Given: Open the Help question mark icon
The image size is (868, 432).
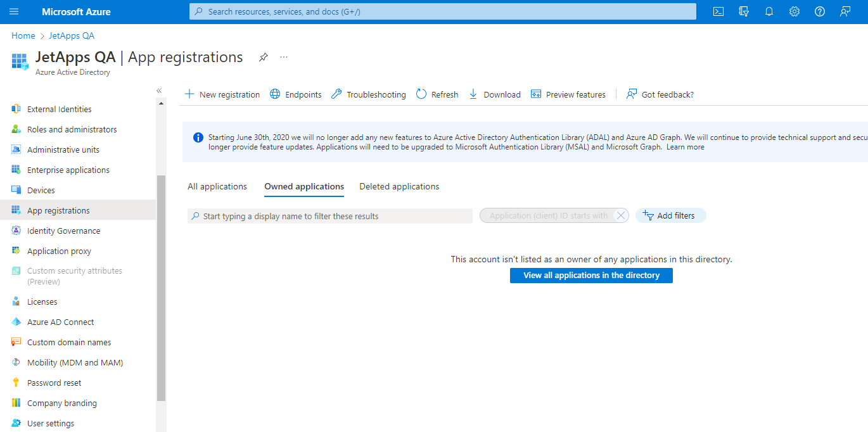Looking at the screenshot, I should click(x=820, y=11).
